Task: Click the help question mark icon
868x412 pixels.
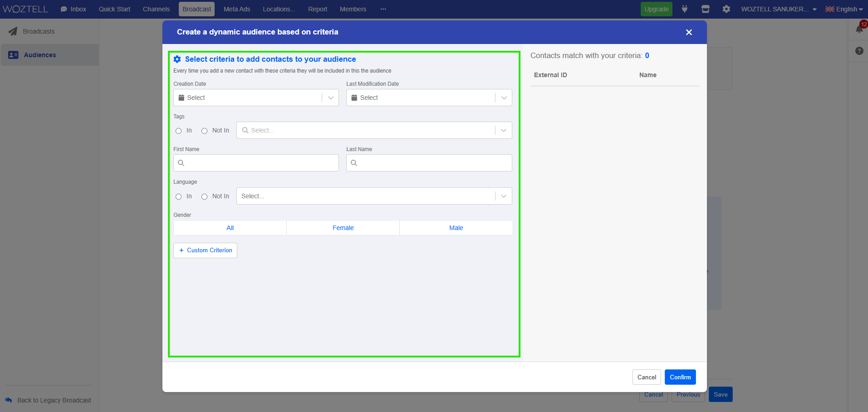Action: pyautogui.click(x=859, y=51)
